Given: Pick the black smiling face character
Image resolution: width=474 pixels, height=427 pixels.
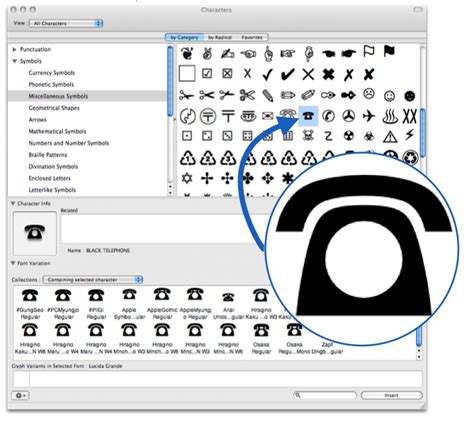Looking at the screenshot, I should point(410,96).
